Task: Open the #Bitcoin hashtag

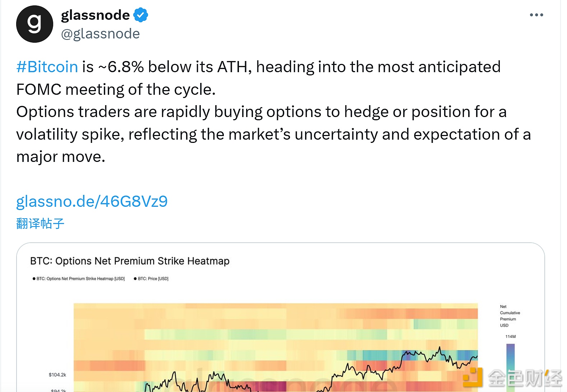Action: [47, 67]
